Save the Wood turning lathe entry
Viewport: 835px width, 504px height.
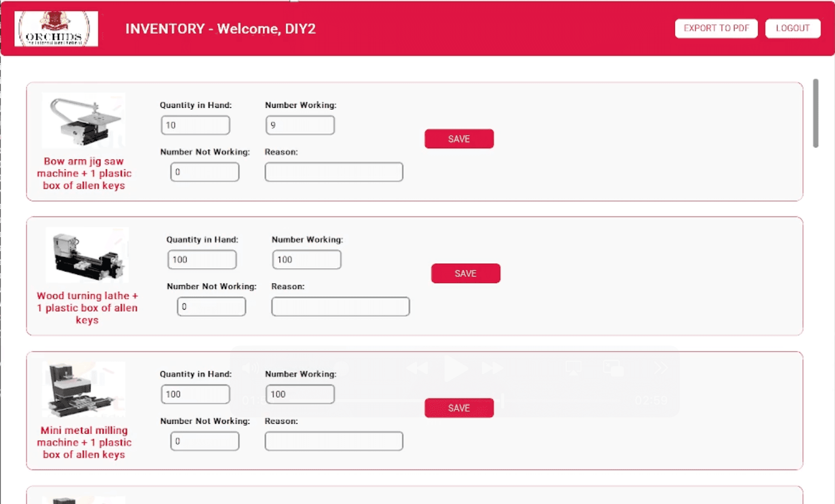click(466, 273)
